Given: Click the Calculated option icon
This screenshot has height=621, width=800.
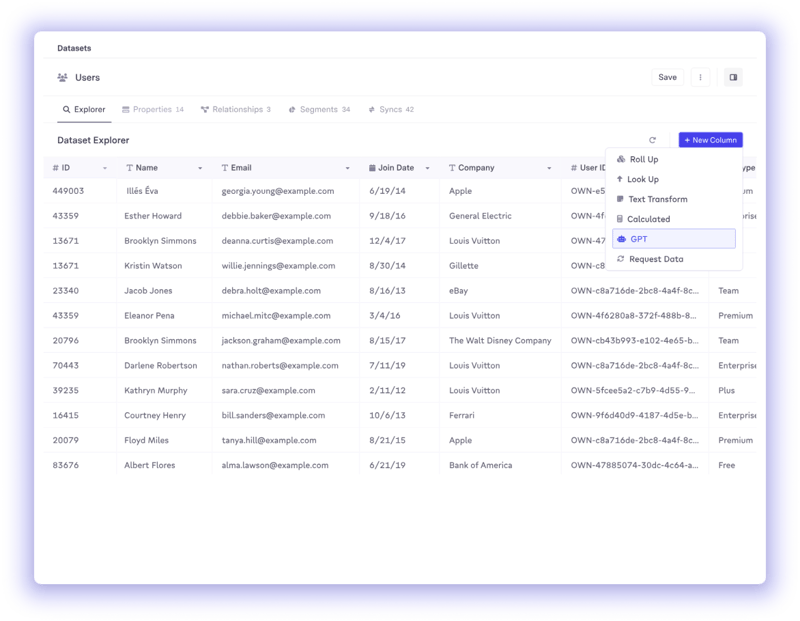Looking at the screenshot, I should tap(620, 219).
